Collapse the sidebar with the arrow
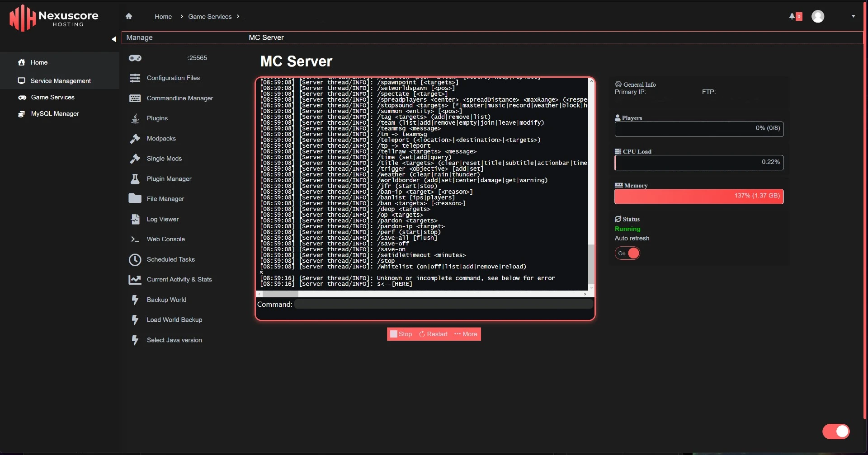 pos(114,39)
